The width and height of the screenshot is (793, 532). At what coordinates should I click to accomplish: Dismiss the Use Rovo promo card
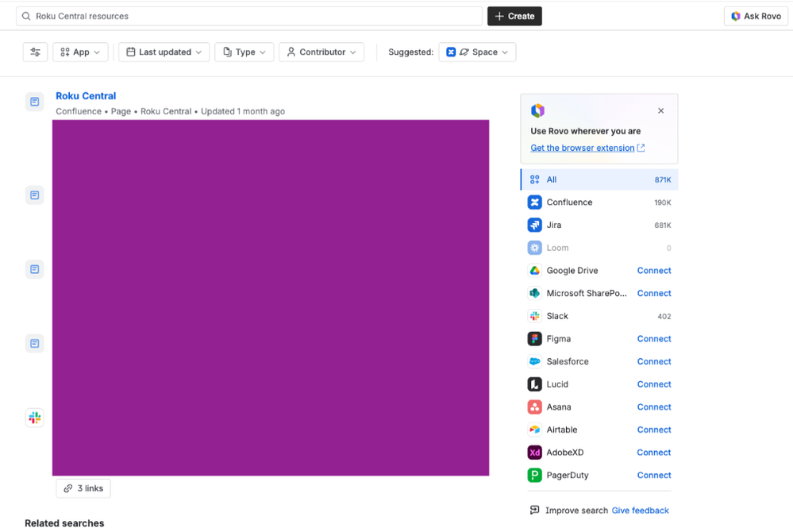click(x=661, y=110)
